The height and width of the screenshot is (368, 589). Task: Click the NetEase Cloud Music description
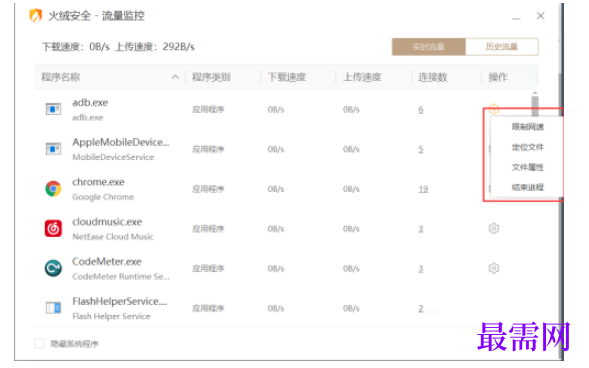tap(113, 237)
